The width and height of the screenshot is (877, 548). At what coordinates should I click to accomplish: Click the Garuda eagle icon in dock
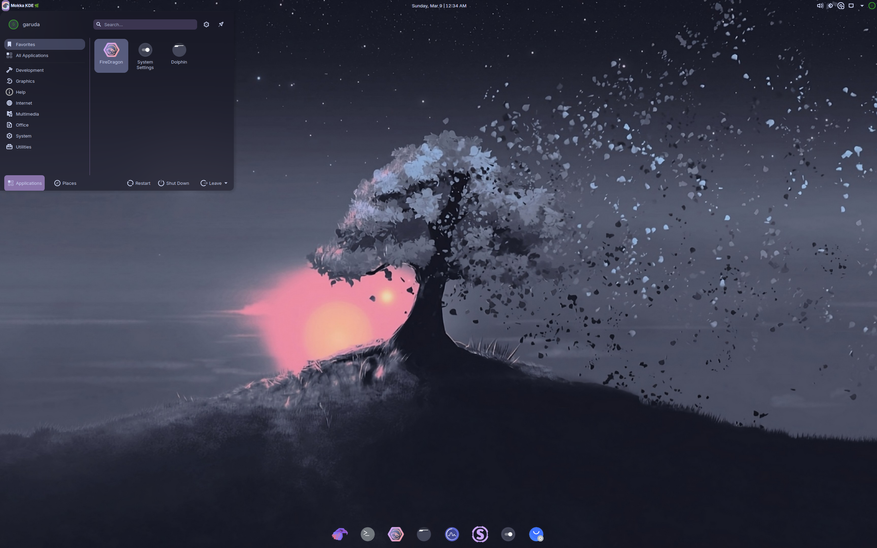(x=340, y=534)
